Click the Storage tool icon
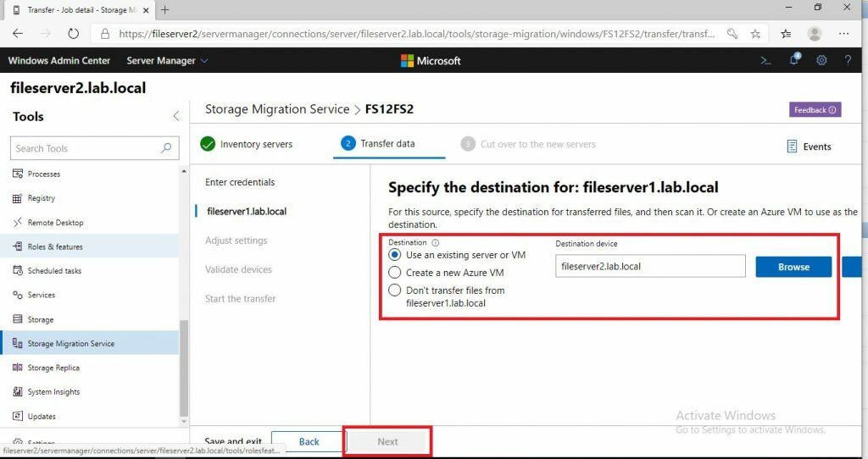 [17, 319]
